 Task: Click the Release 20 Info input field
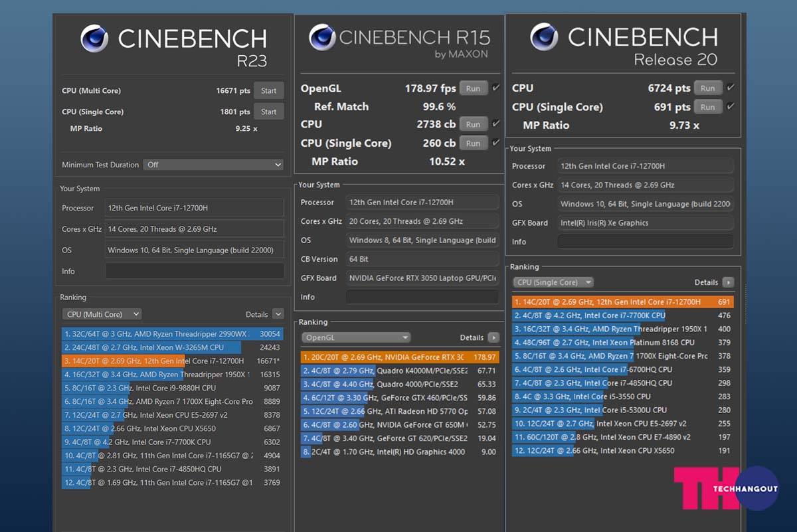pyautogui.click(x=646, y=242)
